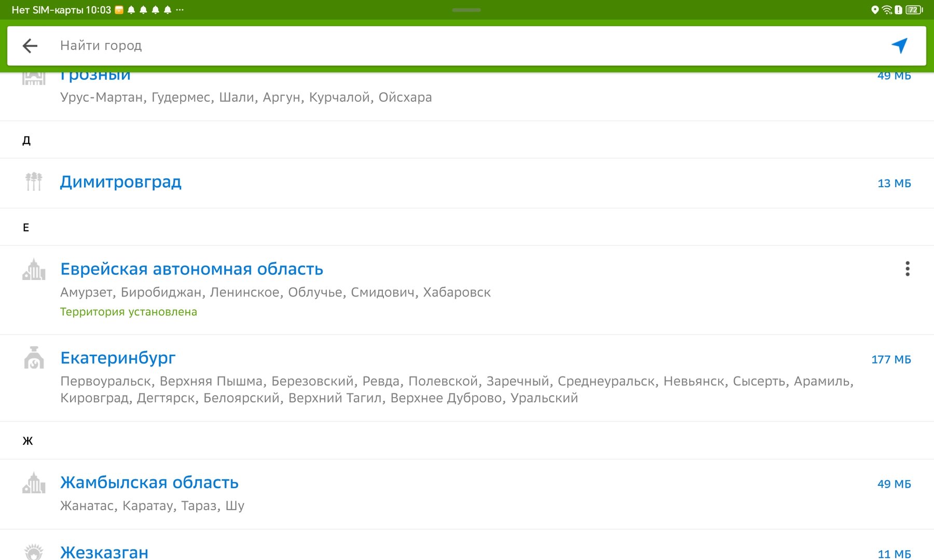Image resolution: width=934 pixels, height=560 pixels.
Task: Open the three-dot menu for Еврейская автономная область
Action: pyautogui.click(x=907, y=269)
